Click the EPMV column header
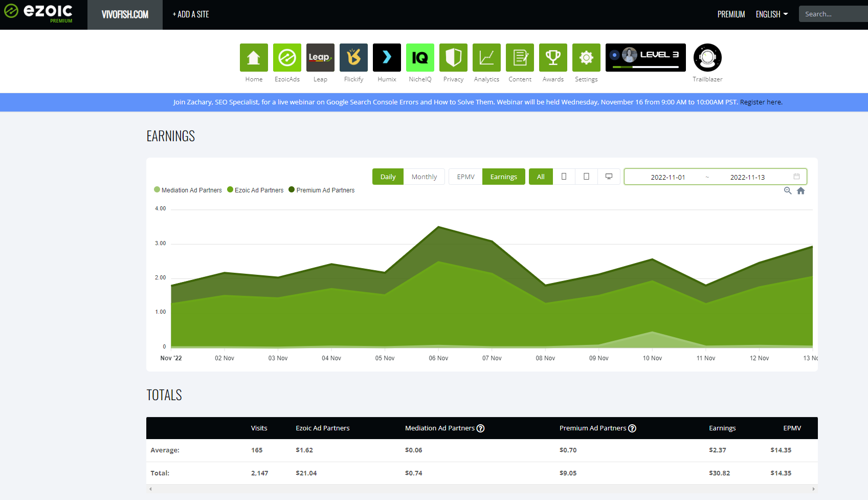The width and height of the screenshot is (868, 500). click(792, 428)
